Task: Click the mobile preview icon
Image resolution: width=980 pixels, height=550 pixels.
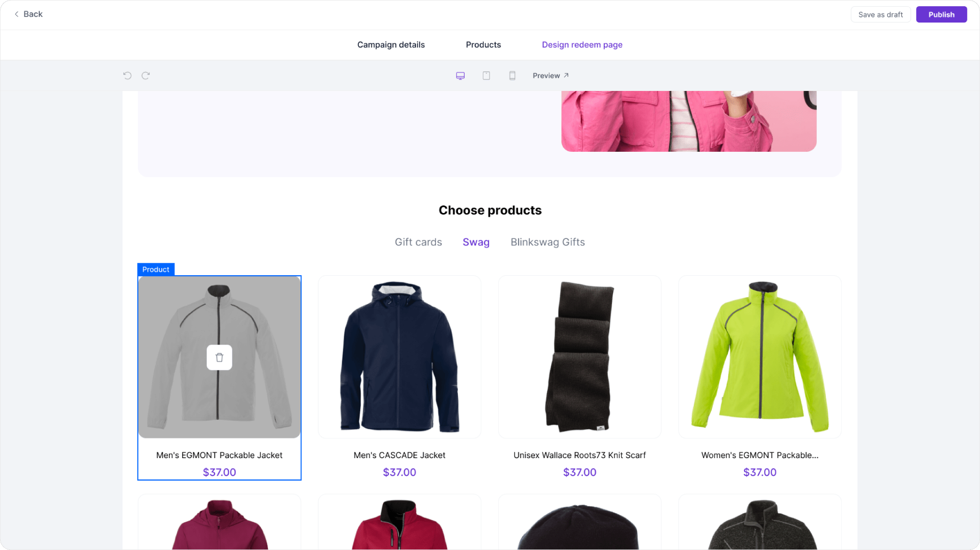Action: pyautogui.click(x=512, y=76)
